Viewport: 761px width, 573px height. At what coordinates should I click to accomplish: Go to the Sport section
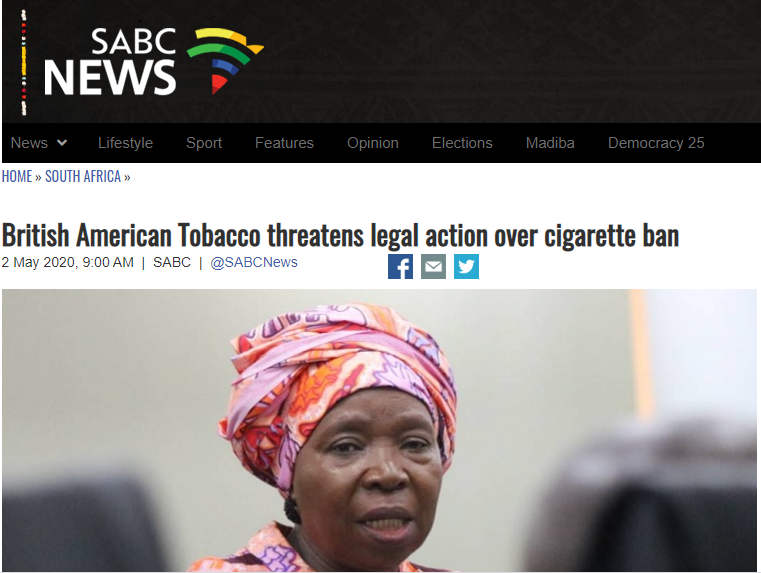[x=204, y=143]
